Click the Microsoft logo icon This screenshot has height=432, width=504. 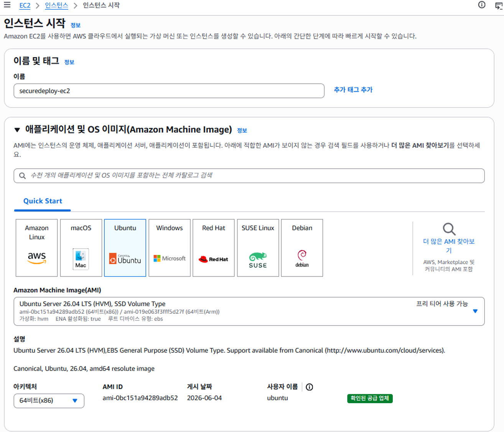[x=170, y=258]
